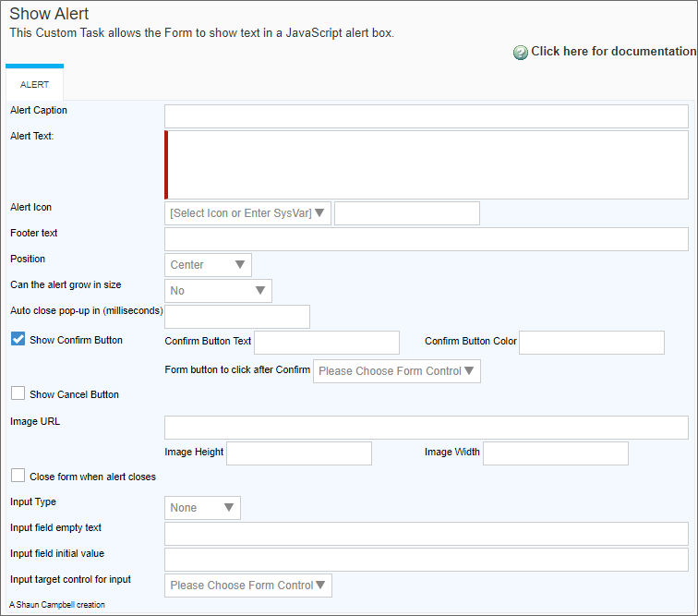Select the Footer text input field
This screenshot has width=698, height=616.
point(427,239)
